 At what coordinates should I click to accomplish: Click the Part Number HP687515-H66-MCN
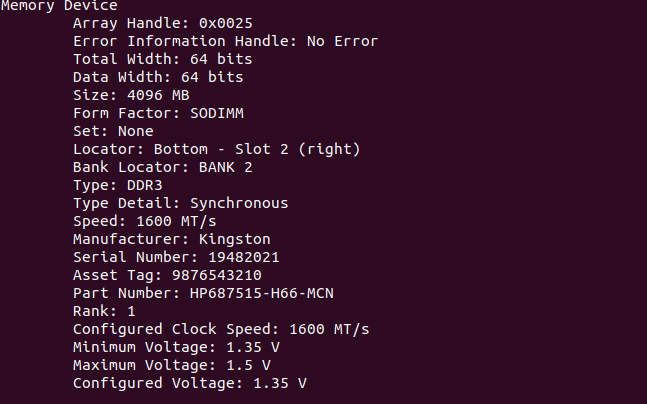(x=260, y=293)
